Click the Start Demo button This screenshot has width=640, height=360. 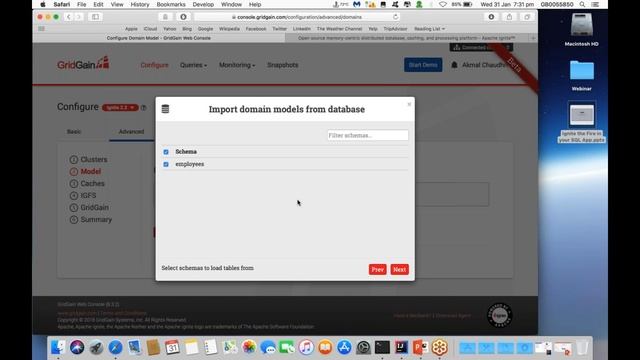(423, 65)
